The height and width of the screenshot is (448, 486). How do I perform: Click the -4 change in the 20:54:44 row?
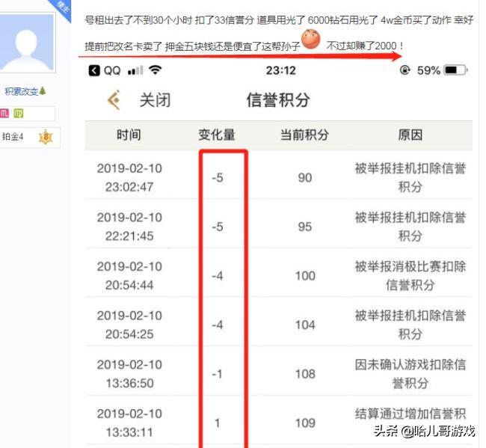(x=218, y=276)
